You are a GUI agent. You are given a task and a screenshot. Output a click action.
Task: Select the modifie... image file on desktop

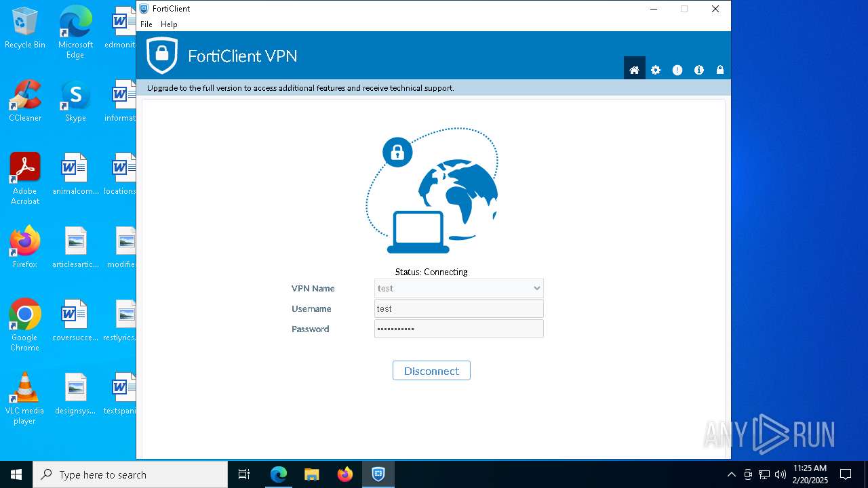[121, 248]
